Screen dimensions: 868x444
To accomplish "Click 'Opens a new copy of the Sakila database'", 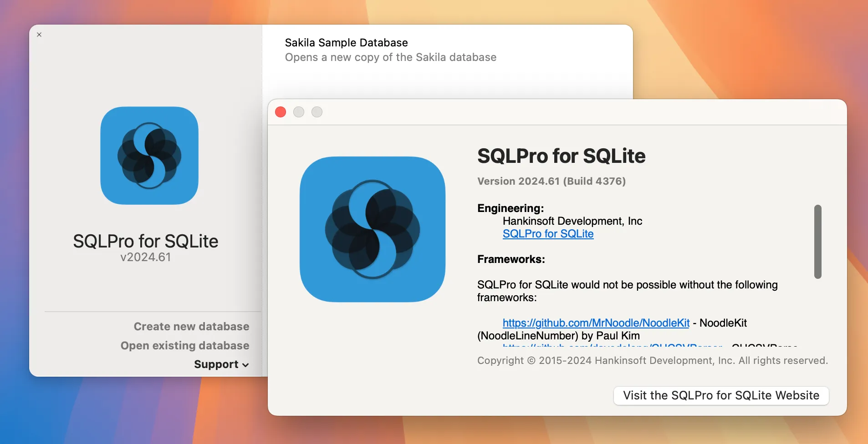I will tap(391, 57).
